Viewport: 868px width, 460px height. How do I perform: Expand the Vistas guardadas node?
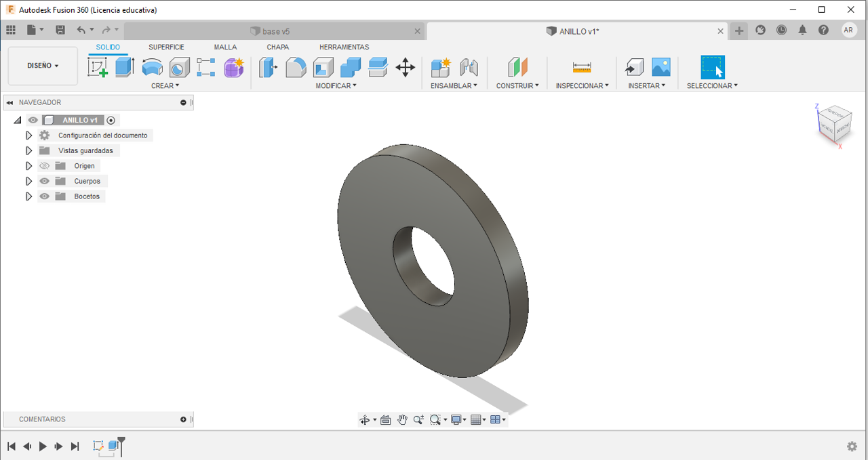pos(28,150)
